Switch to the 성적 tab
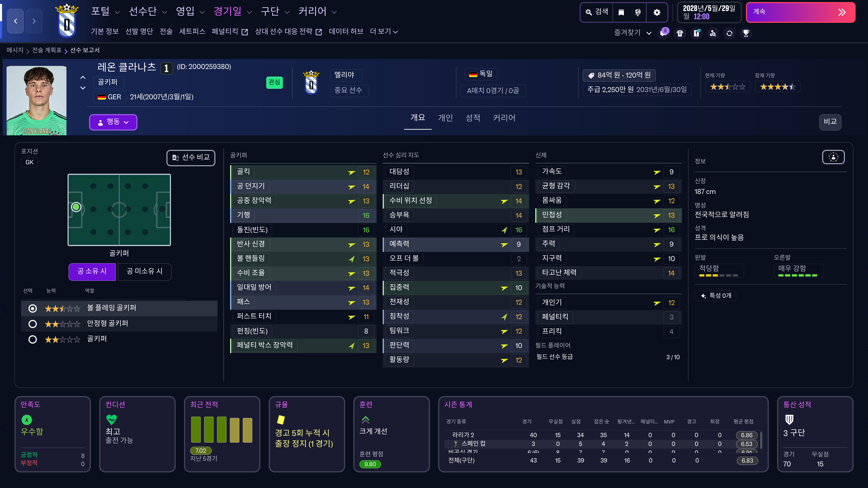Screen dimensions: 868x488 [x=472, y=118]
